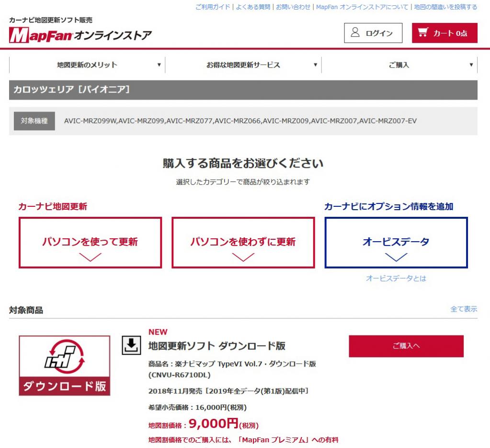The width and height of the screenshot is (490, 448).
Task: Click the 楽ナビマップ TypeVI Vol.7 product name
Action: (232, 370)
